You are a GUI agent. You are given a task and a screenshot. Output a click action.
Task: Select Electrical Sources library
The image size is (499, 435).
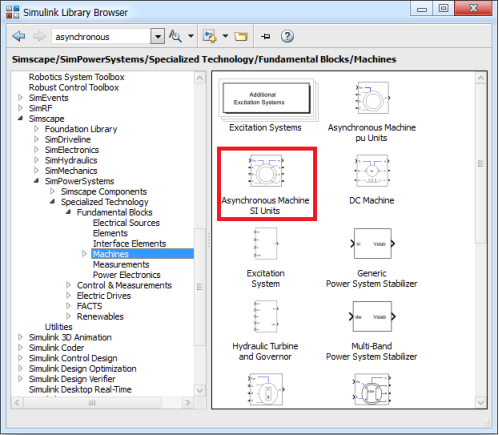pyautogui.click(x=126, y=223)
